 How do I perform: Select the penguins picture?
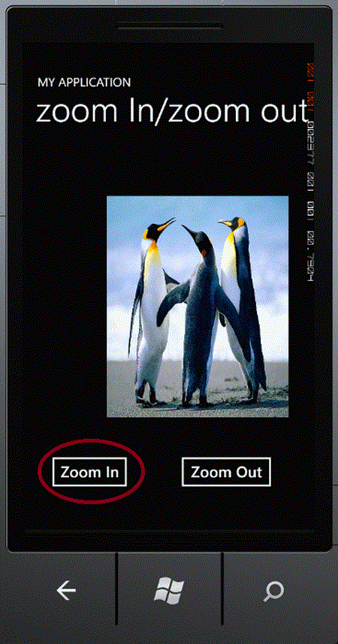198,307
